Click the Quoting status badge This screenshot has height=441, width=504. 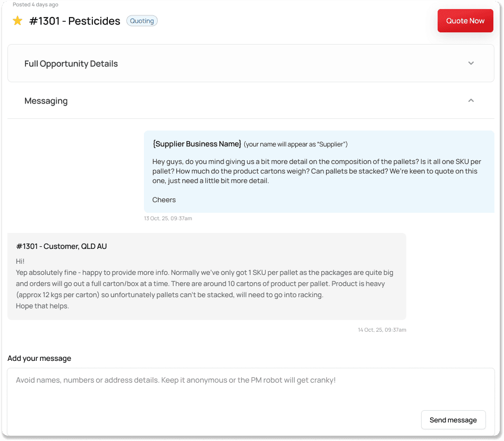point(142,21)
